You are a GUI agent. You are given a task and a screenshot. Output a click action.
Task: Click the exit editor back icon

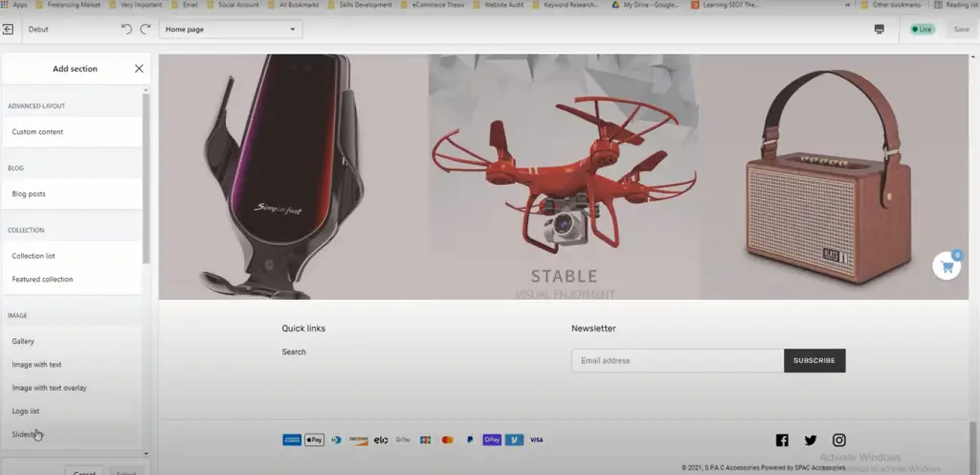pyautogui.click(x=9, y=30)
